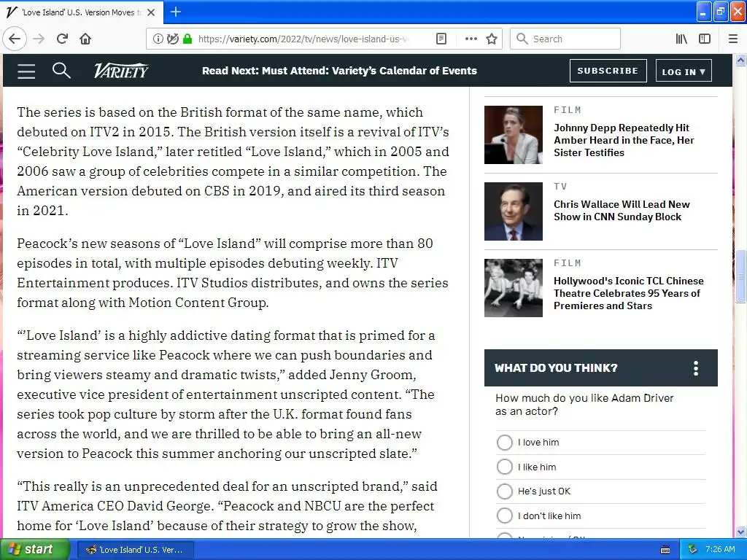Screen dimensions: 747x560
Task: Show site information icon in address bar
Action: pos(158,39)
